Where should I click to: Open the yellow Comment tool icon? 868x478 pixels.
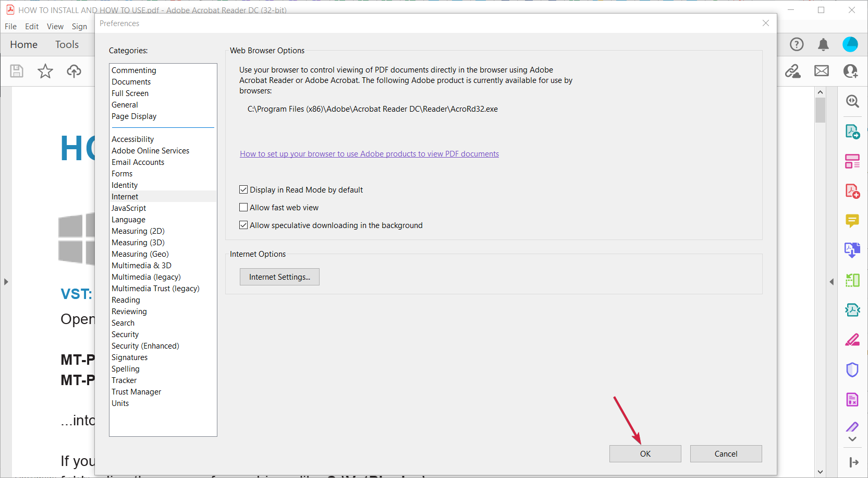click(852, 221)
